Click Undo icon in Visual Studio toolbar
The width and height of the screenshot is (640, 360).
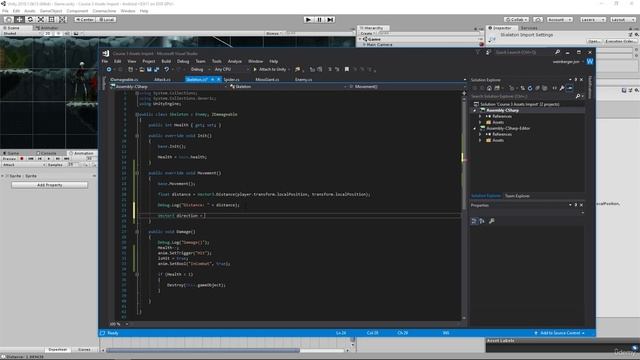tap(167, 69)
